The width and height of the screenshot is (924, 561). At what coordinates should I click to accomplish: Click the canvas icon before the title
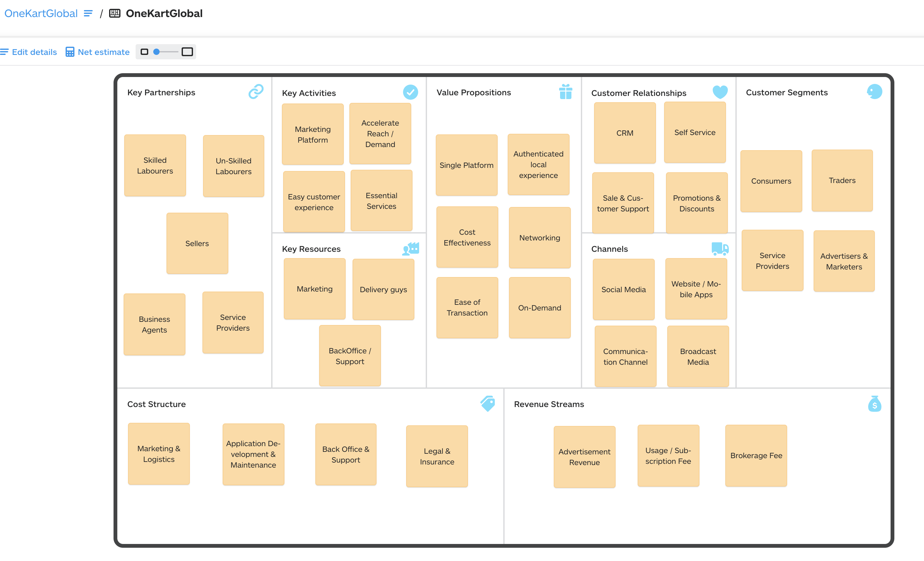pos(115,14)
